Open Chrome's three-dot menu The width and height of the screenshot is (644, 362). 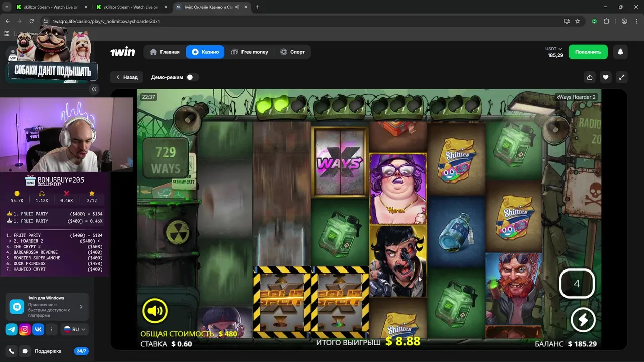(636, 21)
